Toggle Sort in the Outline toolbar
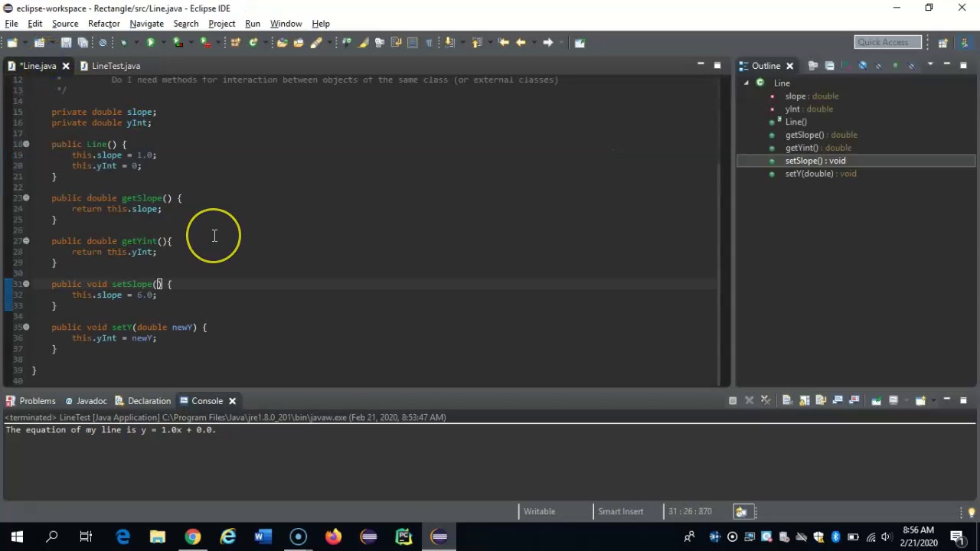 [x=846, y=66]
